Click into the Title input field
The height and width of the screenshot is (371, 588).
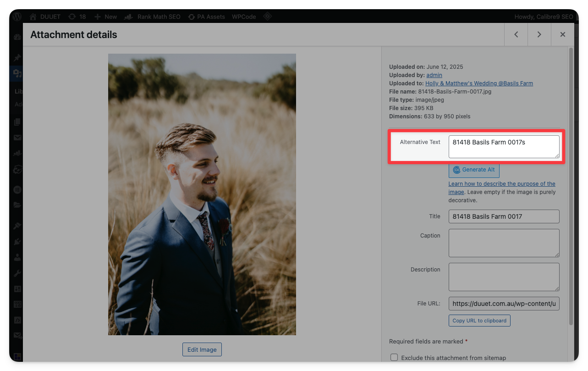tap(504, 216)
